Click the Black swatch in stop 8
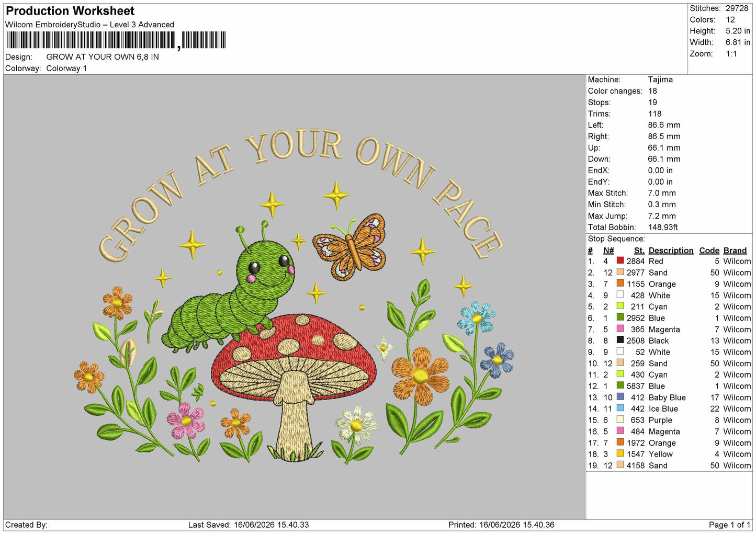This screenshot has width=756, height=534. 620,340
